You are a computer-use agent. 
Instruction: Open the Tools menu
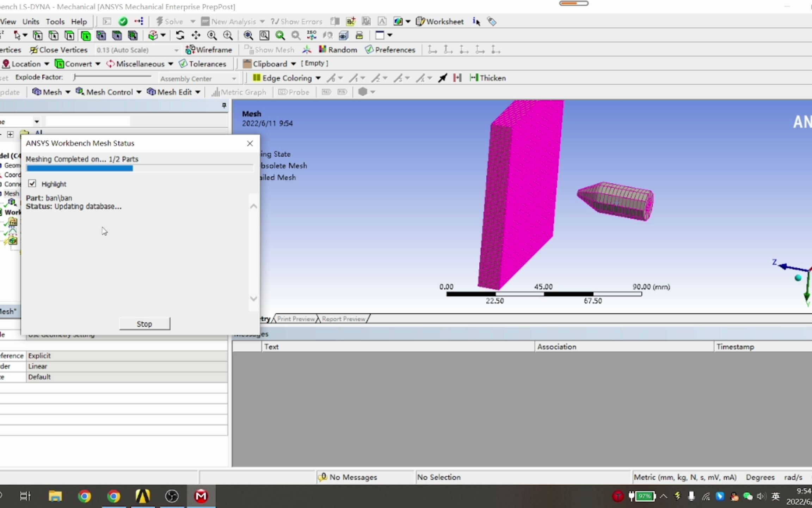click(55, 21)
